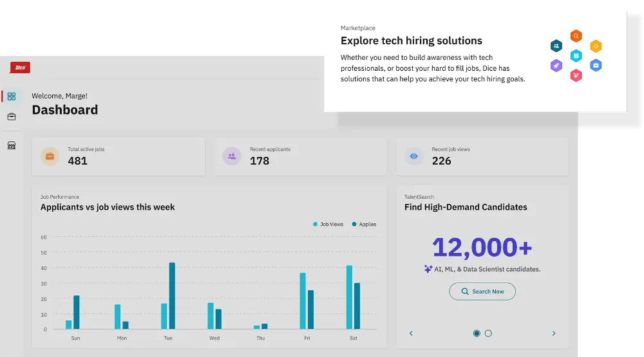Screen dimensions: 644x357
Task: Click the pink sparkles hexagon icon
Action: click(x=576, y=76)
